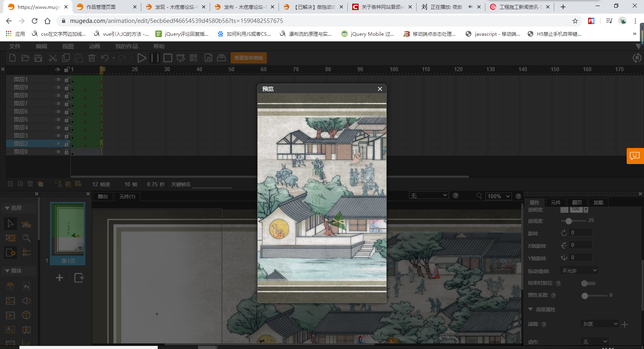
Task: Play the animation in the toolbar
Action: point(142,58)
